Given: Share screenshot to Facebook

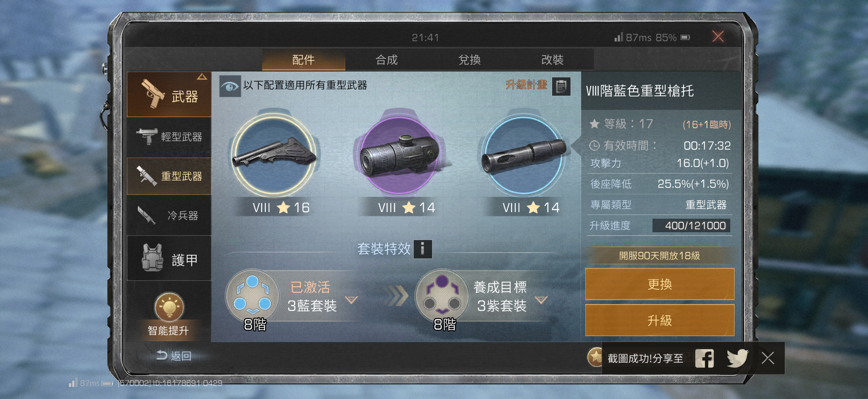Looking at the screenshot, I should [x=704, y=358].
